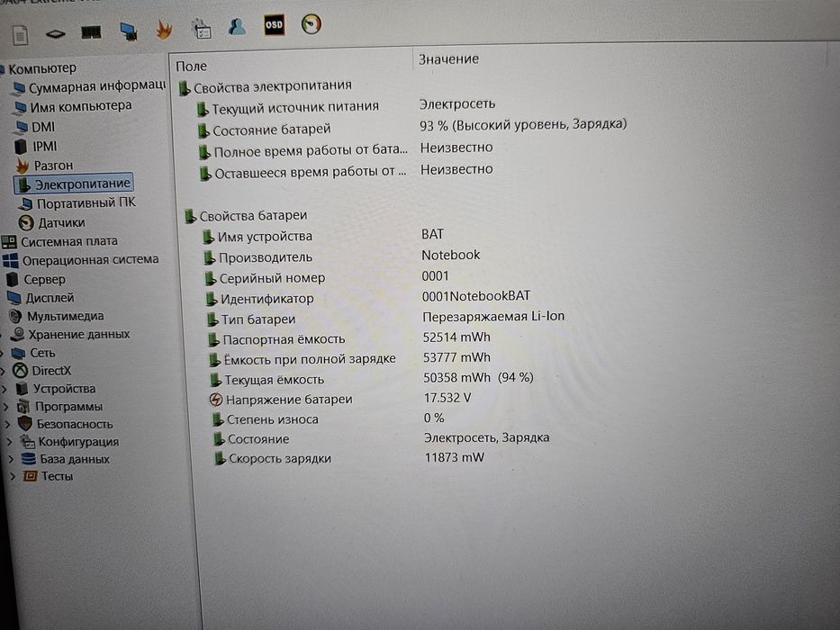Image resolution: width=840 pixels, height=630 pixels.
Task: Click the checklist preferences toolbar icon
Action: [x=202, y=29]
